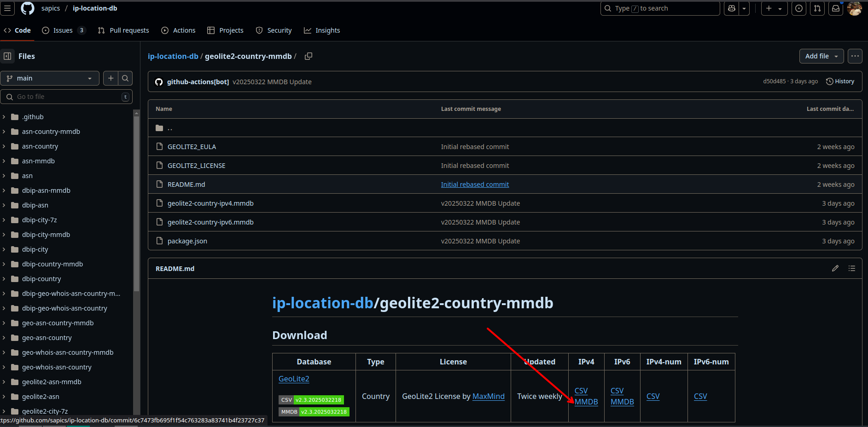The height and width of the screenshot is (427, 868).
Task: Focus the Go to file field
Action: coord(66,97)
